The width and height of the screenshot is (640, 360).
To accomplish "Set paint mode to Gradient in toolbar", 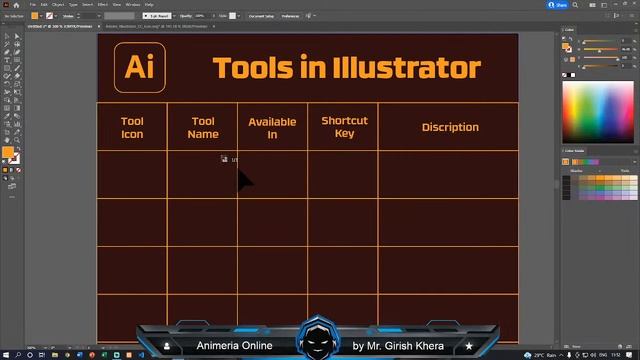I will pyautogui.click(x=11, y=170).
